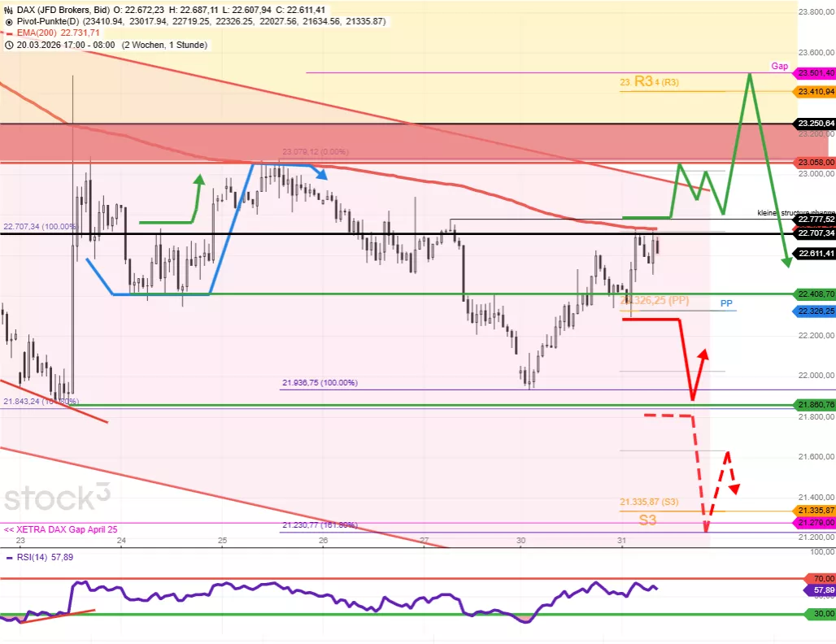
Task: Click the '2 Wochen, 1 Stunde' timeframe text
Action: [163, 45]
